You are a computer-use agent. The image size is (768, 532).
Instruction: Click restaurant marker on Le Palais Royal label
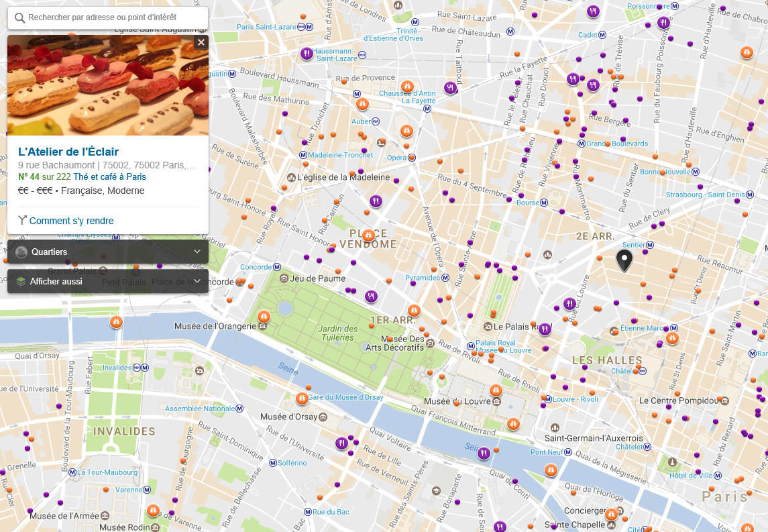coord(545,329)
